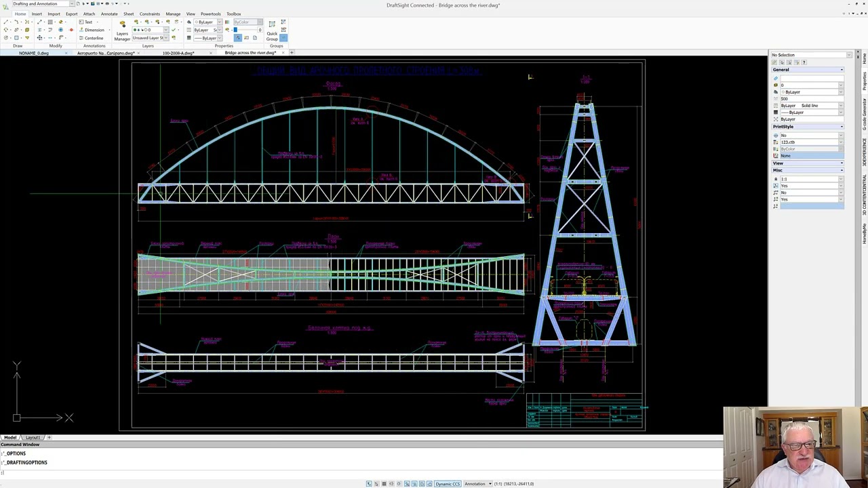Add a new drawing tab with plus
This screenshot has height=488, width=868.
point(292,53)
